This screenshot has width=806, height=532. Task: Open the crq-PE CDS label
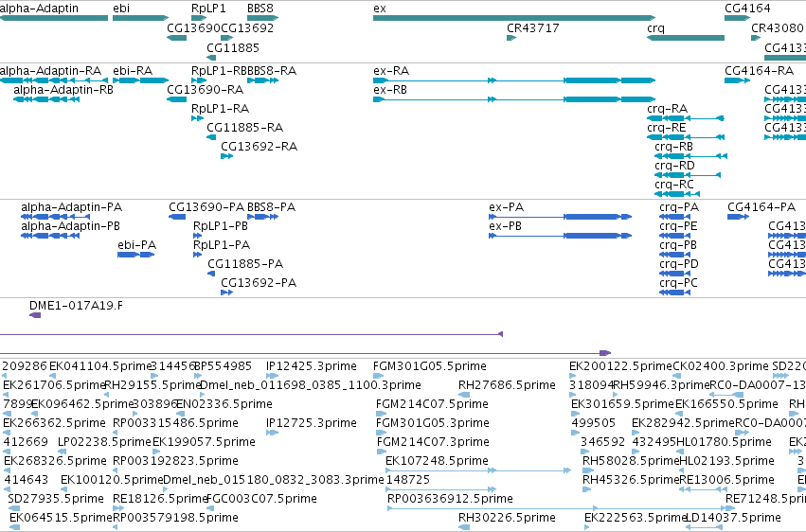678,226
